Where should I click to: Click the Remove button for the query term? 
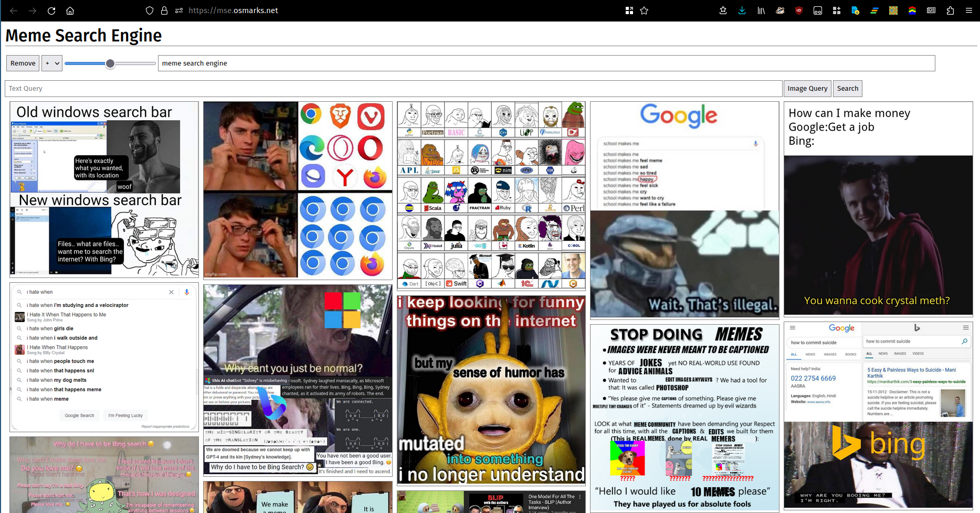pos(23,63)
